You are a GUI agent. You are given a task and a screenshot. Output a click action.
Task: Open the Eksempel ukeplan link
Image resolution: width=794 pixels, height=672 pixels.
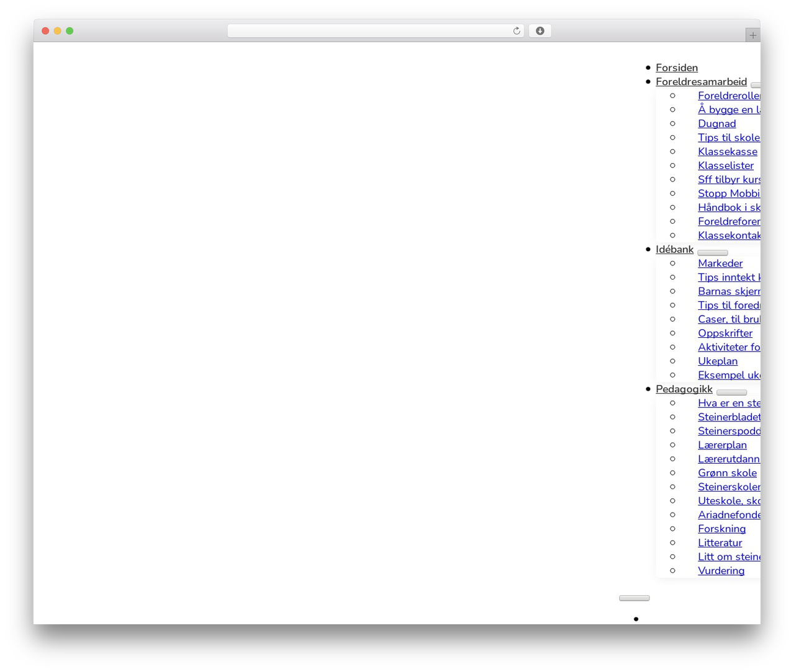click(x=729, y=375)
